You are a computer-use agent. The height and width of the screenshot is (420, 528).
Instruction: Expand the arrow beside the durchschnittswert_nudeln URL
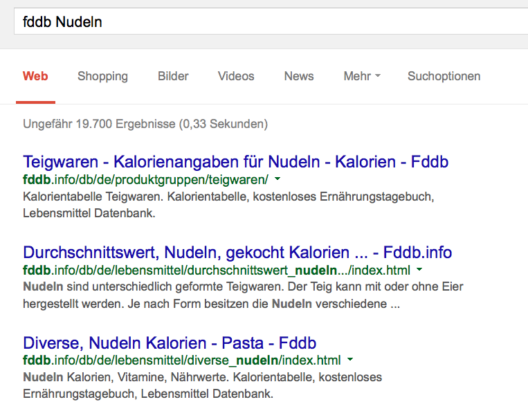point(420,270)
